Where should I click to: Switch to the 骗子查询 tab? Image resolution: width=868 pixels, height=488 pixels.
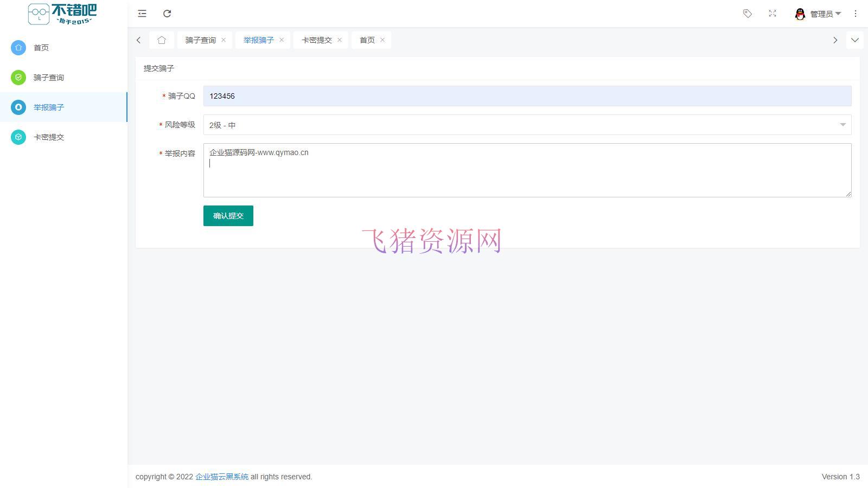200,40
